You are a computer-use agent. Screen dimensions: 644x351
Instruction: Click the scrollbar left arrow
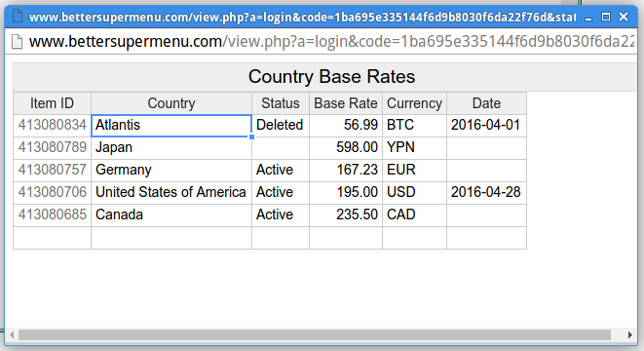(12, 335)
